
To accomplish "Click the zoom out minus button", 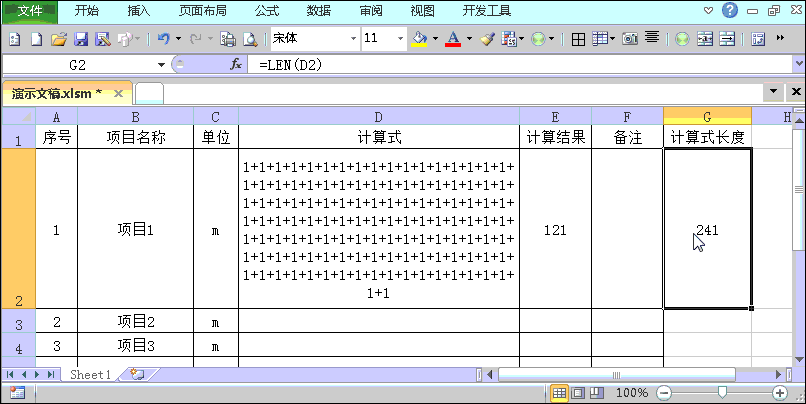I will [x=664, y=394].
